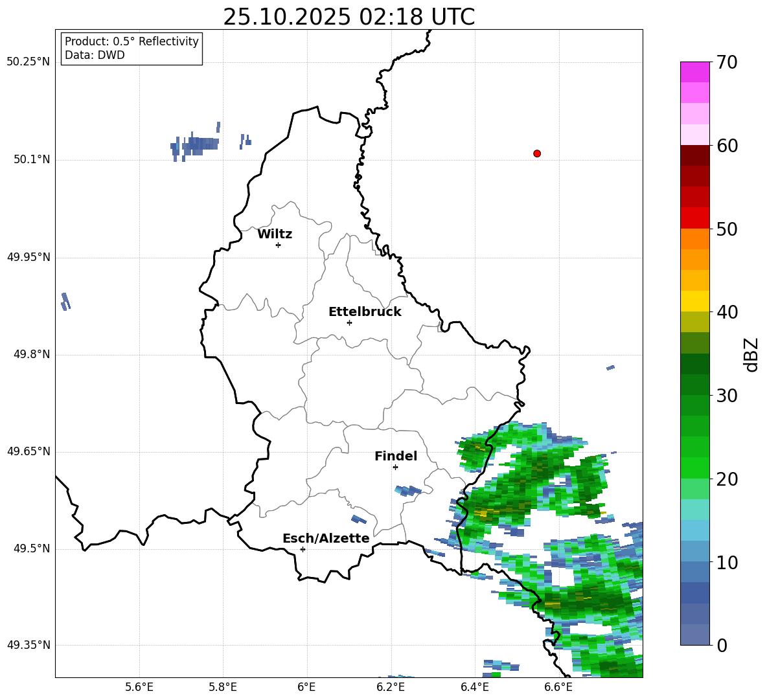This screenshot has height=700, width=767.
Task: Click the Wiltz city label
Action: 275,234
